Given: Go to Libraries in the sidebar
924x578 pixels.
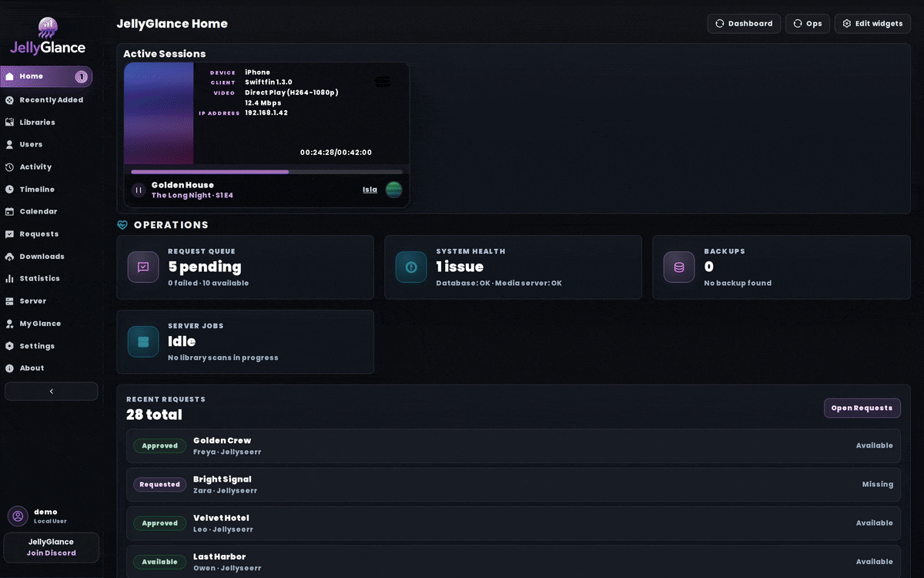Looking at the screenshot, I should tap(37, 123).
